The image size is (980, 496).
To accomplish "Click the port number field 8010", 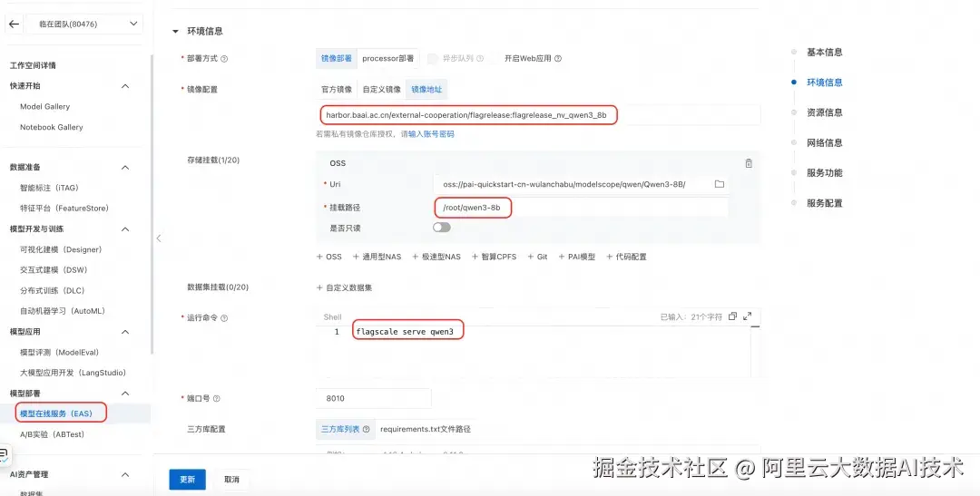I will [x=374, y=399].
